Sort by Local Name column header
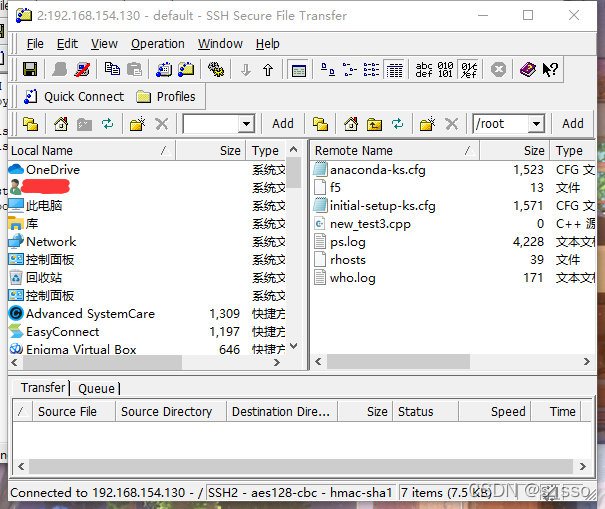 [x=92, y=151]
